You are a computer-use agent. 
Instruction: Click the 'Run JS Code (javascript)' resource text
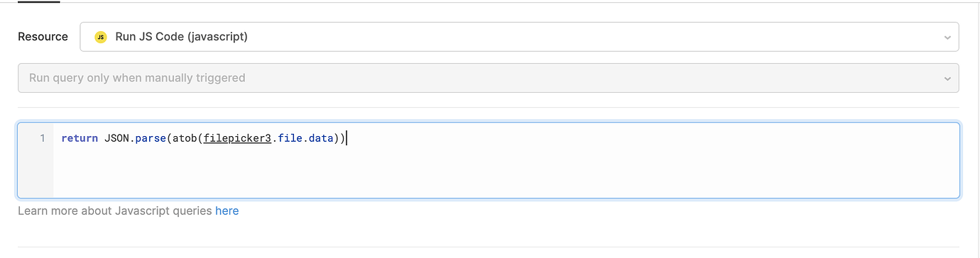click(181, 37)
